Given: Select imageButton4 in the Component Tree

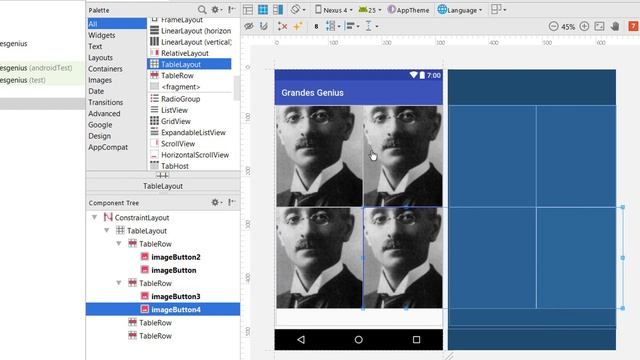Looking at the screenshot, I should click(x=163, y=309).
